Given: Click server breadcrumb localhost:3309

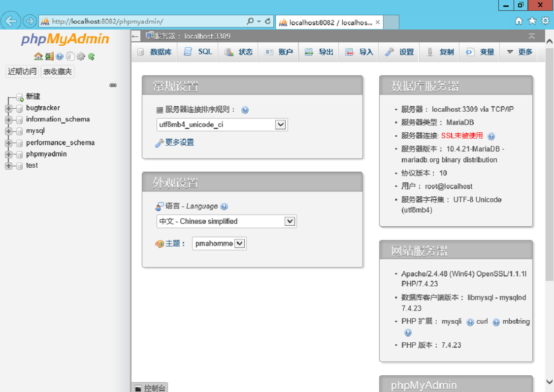Looking at the screenshot, I should 207,36.
